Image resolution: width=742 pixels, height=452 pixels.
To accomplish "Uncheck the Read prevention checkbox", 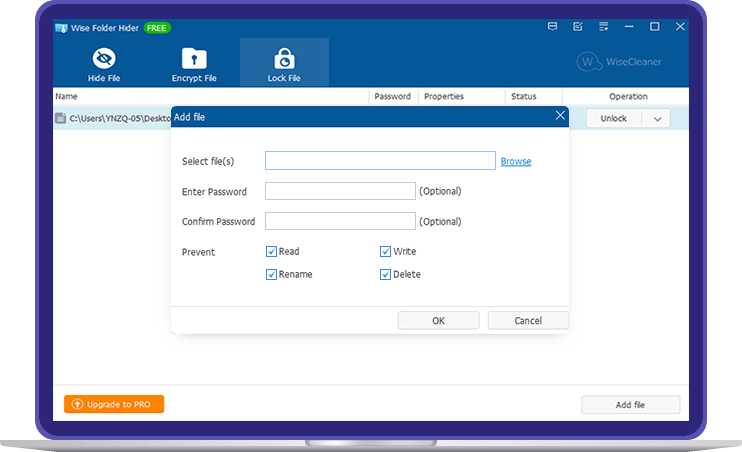I will pyautogui.click(x=271, y=251).
